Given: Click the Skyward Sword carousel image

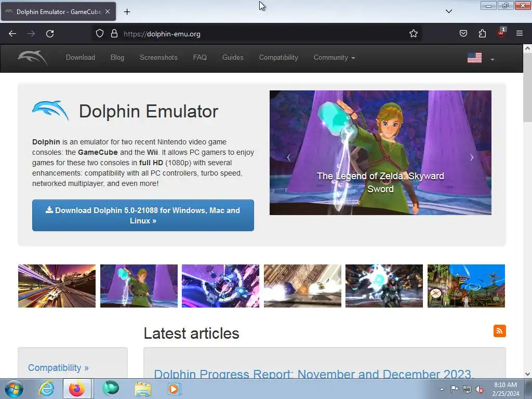Looking at the screenshot, I should point(380,152).
